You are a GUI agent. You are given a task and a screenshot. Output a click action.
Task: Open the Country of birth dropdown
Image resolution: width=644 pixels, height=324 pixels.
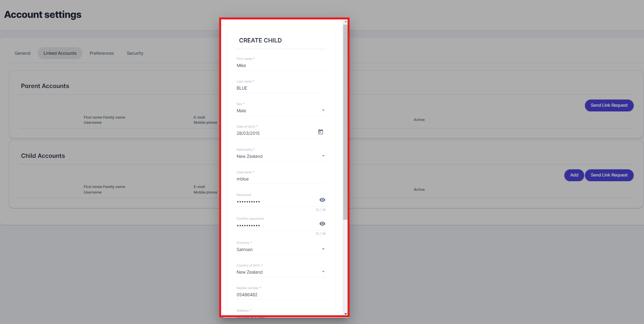point(281,272)
